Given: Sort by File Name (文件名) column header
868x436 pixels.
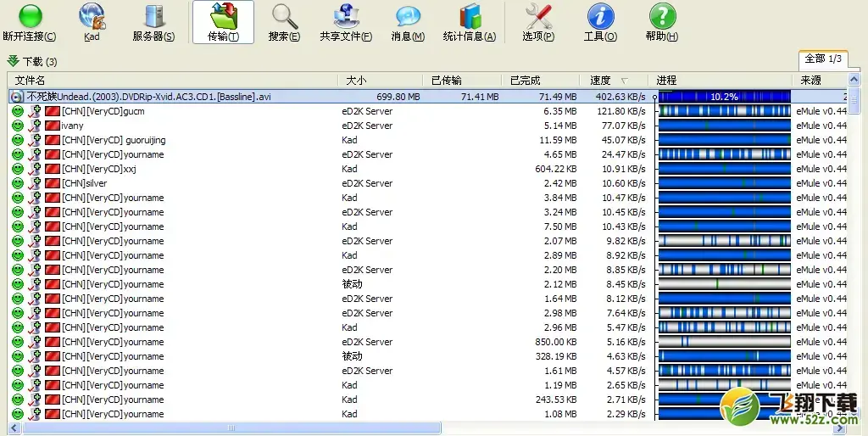Looking at the screenshot, I should (173, 81).
